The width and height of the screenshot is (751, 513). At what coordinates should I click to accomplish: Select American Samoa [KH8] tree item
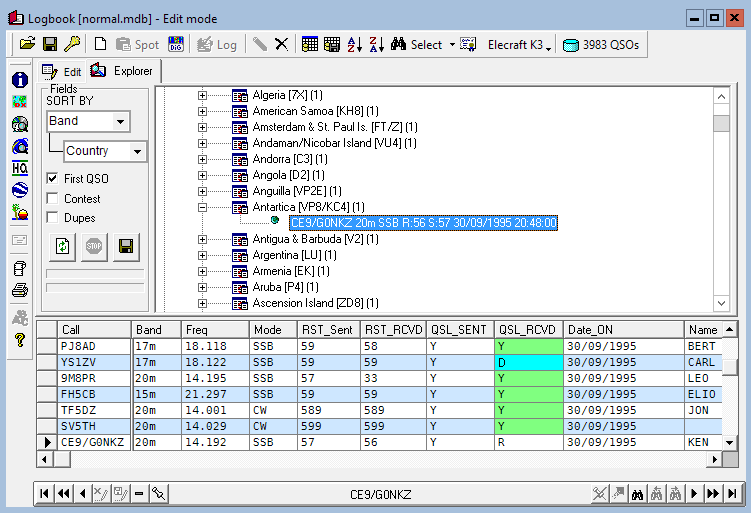pos(315,111)
